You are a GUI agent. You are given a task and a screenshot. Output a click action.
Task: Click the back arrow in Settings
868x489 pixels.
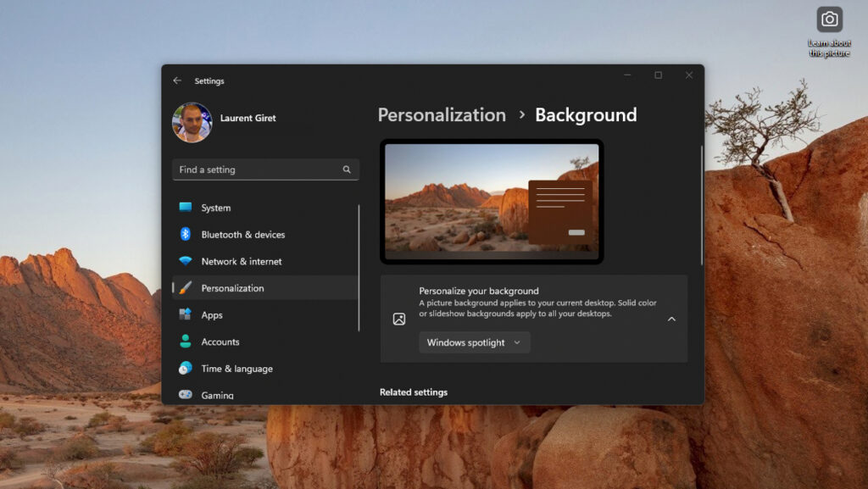(x=177, y=81)
